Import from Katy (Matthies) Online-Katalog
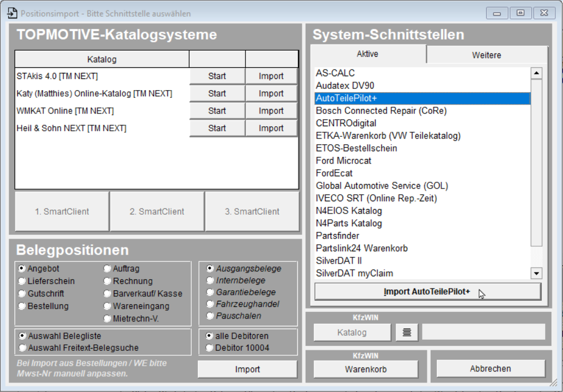The image size is (563, 392). point(271,93)
